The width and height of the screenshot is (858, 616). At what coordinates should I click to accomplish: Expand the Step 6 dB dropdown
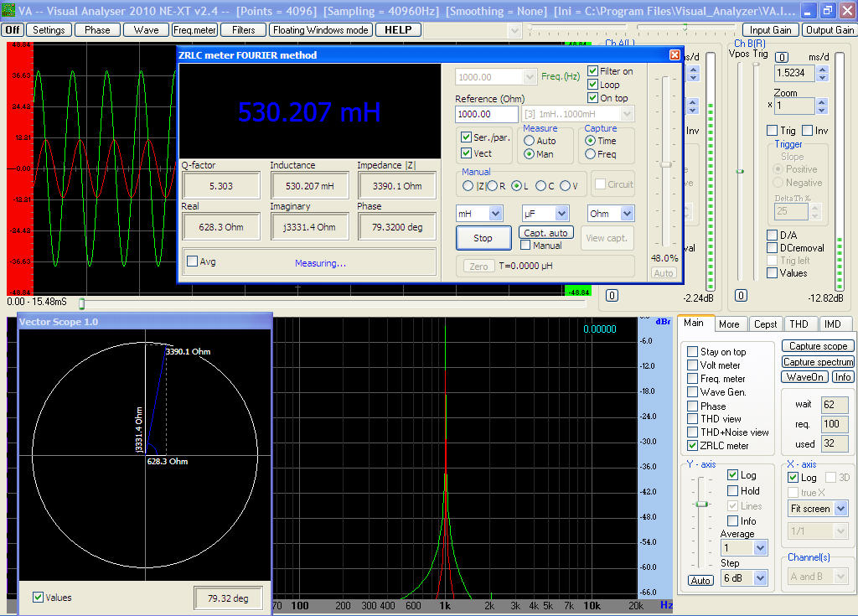click(760, 577)
